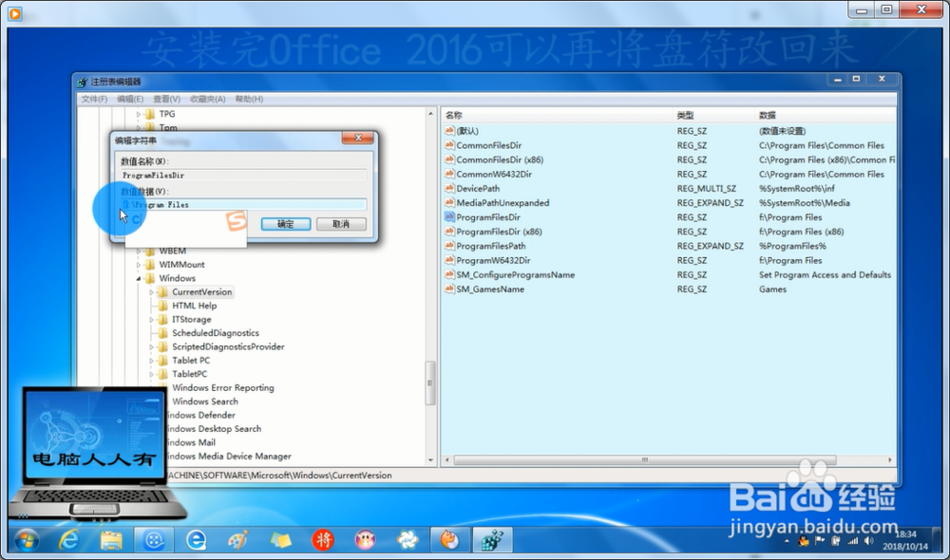950x560 pixels.
Task: Expand the CurrentVersion tree node
Action: (x=151, y=291)
